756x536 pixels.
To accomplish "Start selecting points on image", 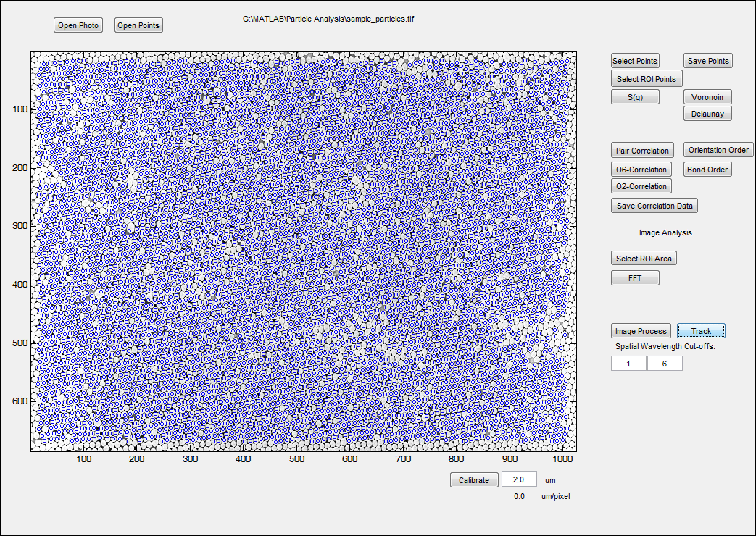I will [635, 61].
